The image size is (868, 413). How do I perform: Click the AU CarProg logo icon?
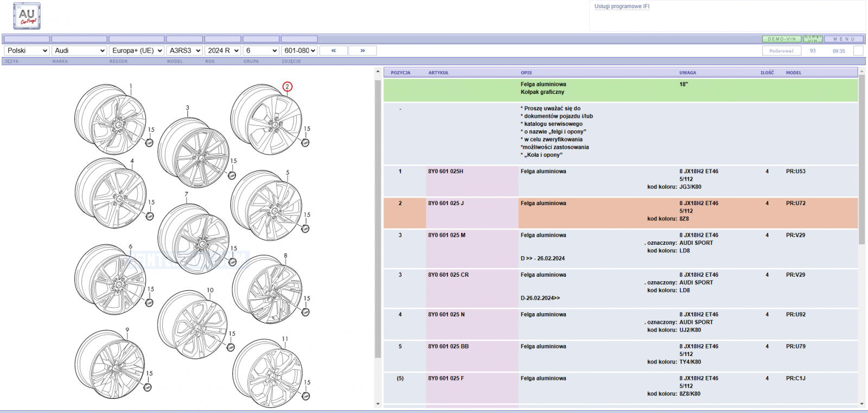click(x=27, y=16)
